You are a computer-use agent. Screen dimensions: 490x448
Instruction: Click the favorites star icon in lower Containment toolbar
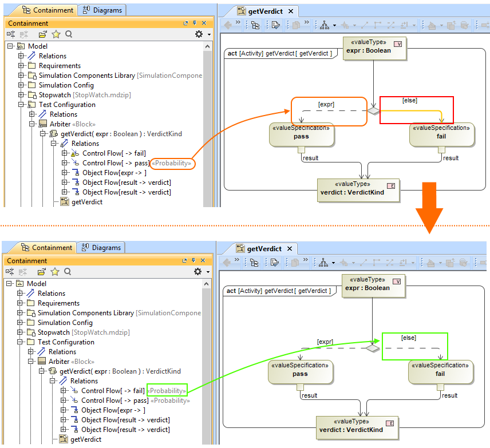(55, 272)
